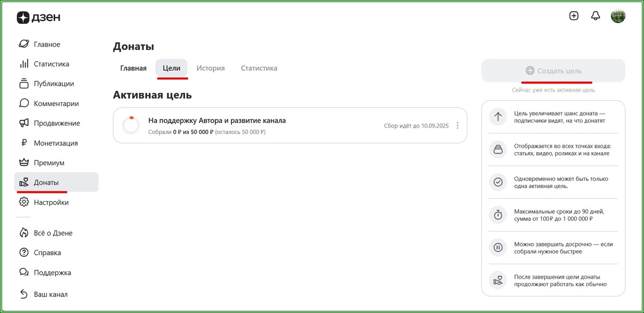Go to Ваш канал
The image size is (644, 313).
pyautogui.click(x=56, y=294)
